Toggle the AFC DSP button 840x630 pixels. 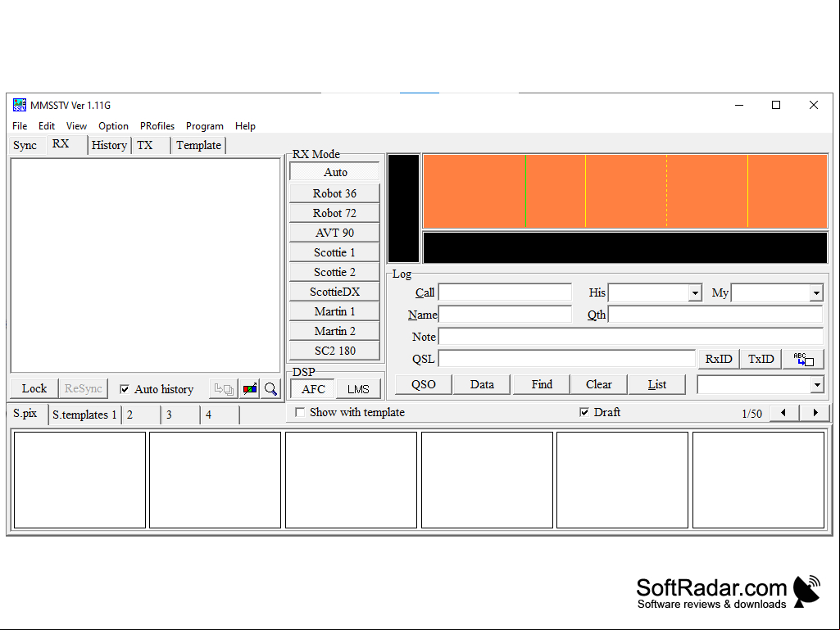click(x=313, y=389)
